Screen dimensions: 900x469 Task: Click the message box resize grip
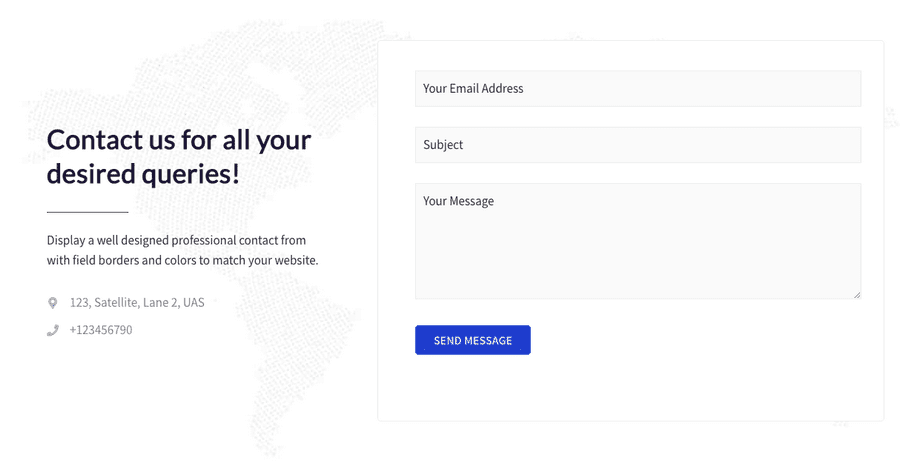point(856,294)
